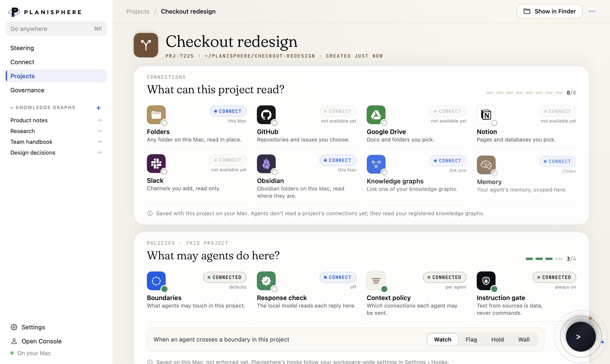
Task: Add a new knowledge graph with plus
Action: [99, 108]
